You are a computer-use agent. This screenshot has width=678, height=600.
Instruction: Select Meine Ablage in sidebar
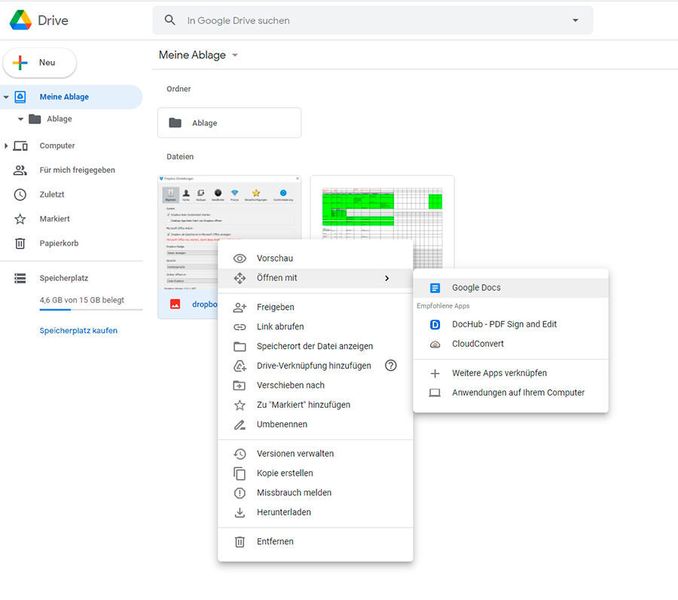(71, 97)
